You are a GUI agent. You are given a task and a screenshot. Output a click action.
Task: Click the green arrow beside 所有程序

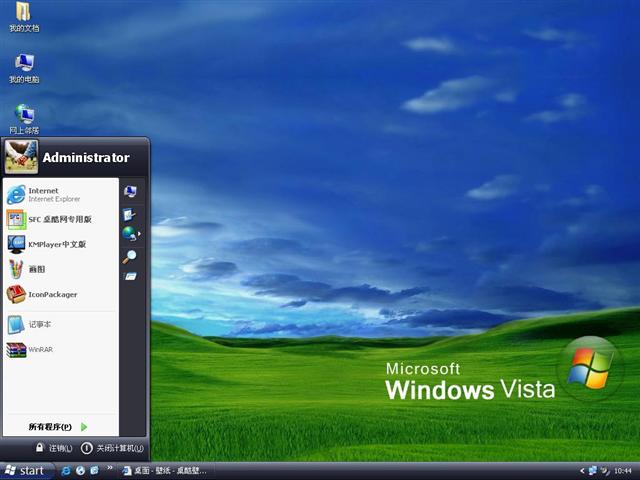[x=84, y=427]
